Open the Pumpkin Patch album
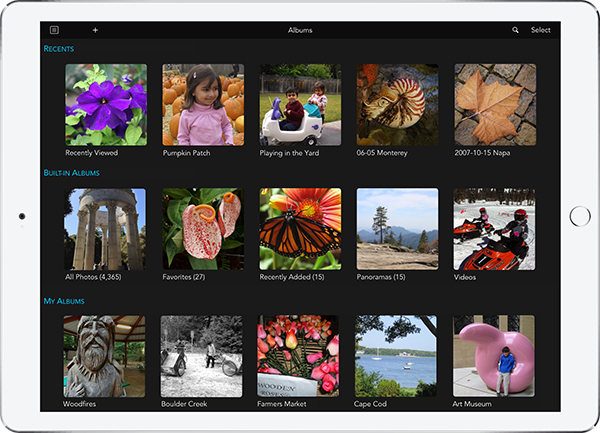 click(203, 105)
